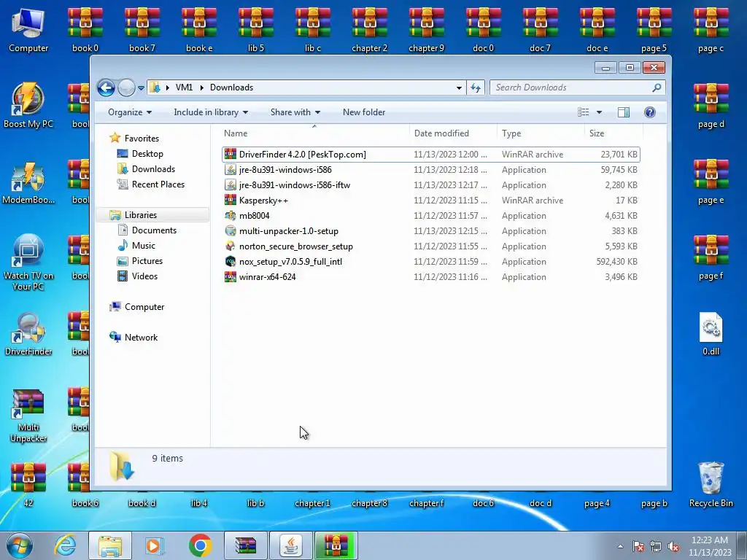Select Downloads under Favorites
Viewport: 747px width, 560px height.
(x=153, y=169)
